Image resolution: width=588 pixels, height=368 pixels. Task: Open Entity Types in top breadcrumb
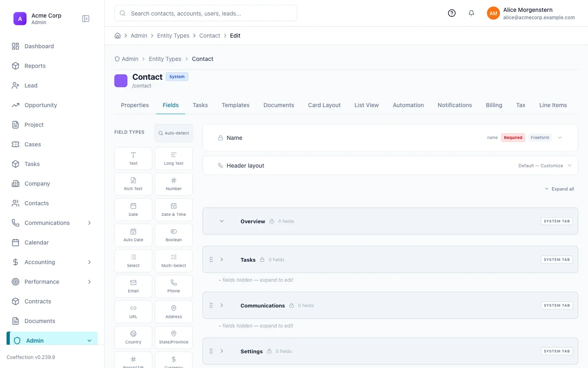pyautogui.click(x=173, y=36)
